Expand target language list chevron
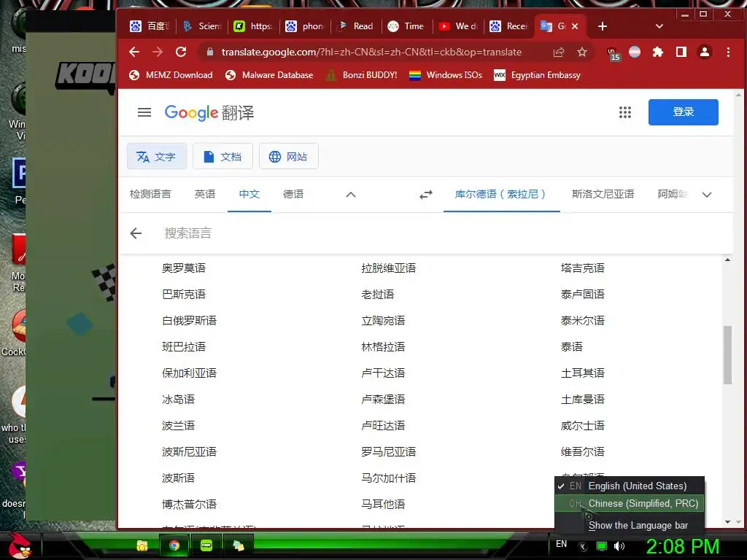 [707, 194]
